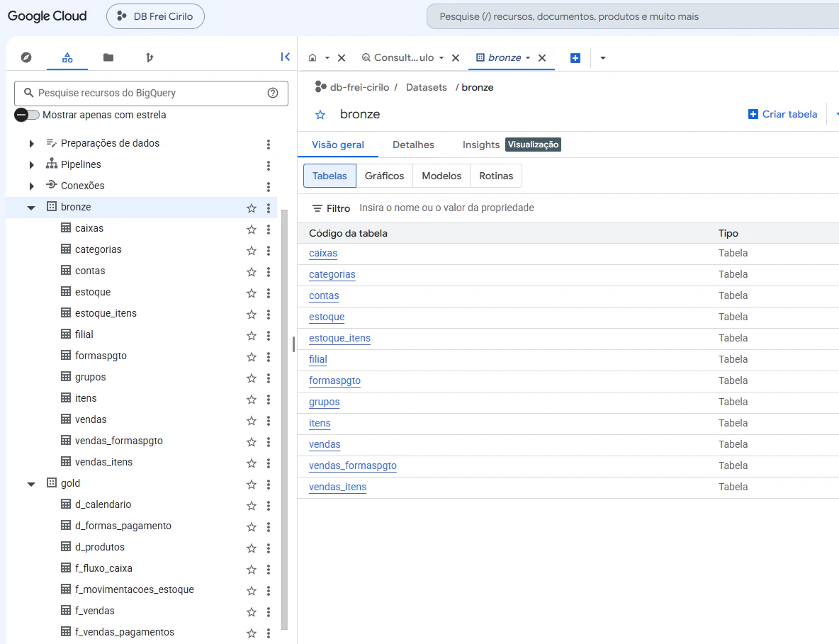Collapse the bronze dataset node
839x644 pixels.
(x=31, y=208)
